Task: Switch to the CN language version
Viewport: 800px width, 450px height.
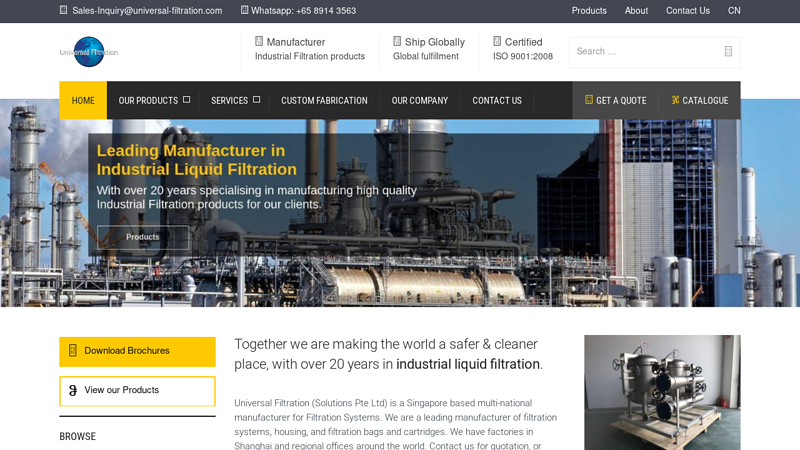Action: pos(734,11)
